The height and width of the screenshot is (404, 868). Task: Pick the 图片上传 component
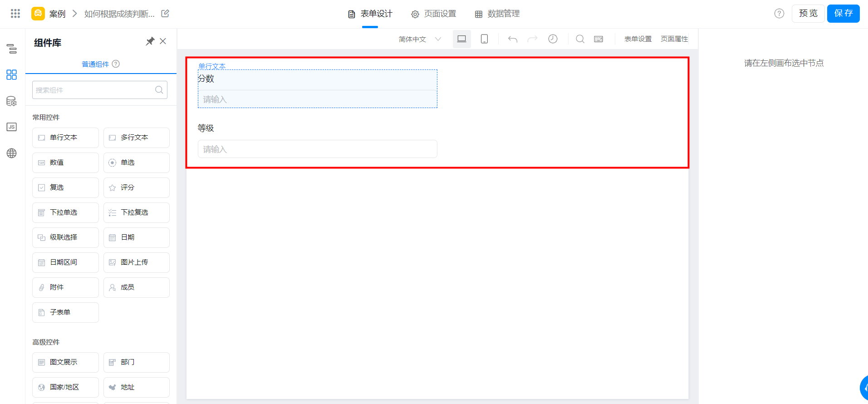click(137, 262)
